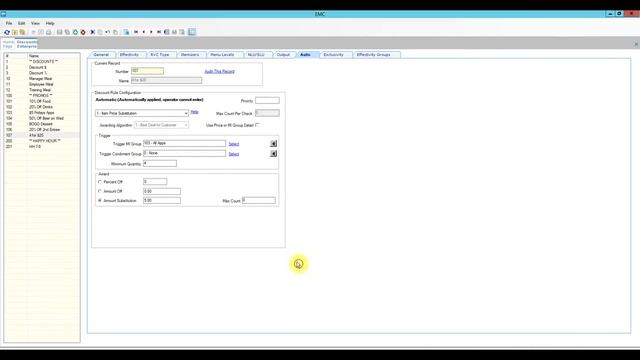The image size is (640, 360).
Task: Click the save disk icon in toolbar
Action: point(60,32)
